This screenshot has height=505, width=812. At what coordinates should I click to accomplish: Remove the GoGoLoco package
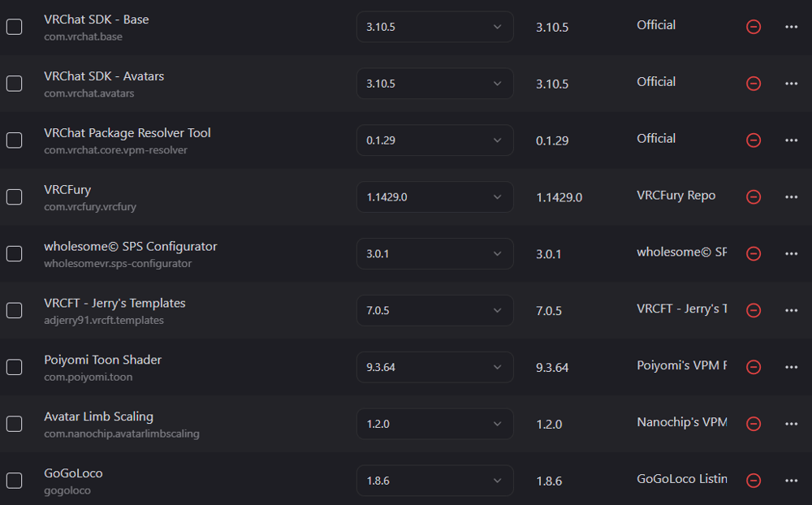click(754, 480)
